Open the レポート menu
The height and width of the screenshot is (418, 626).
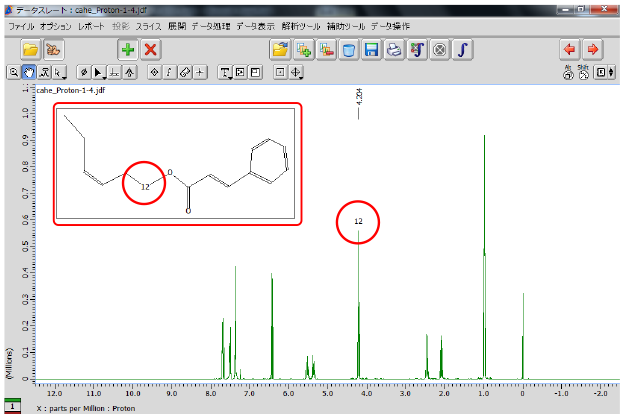tap(91, 26)
